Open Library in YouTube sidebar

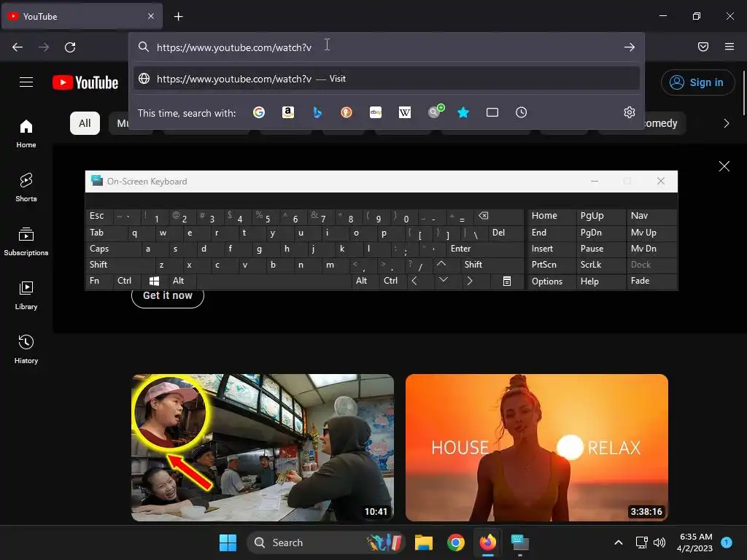tap(26, 295)
